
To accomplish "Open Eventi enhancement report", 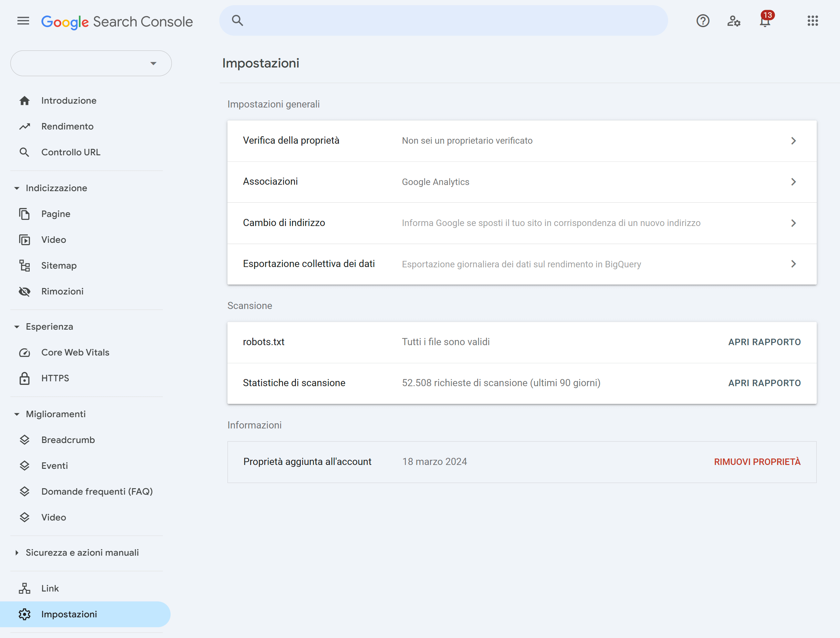I will [55, 466].
